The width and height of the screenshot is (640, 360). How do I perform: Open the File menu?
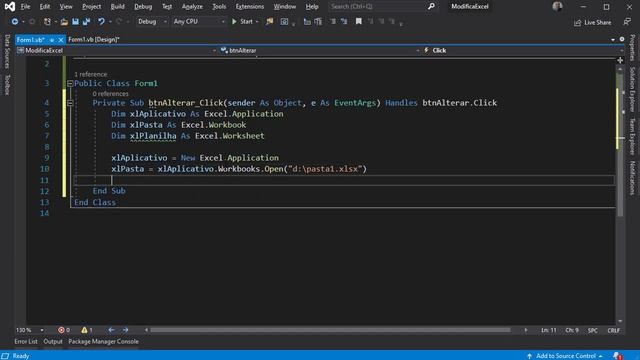pyautogui.click(x=25, y=7)
